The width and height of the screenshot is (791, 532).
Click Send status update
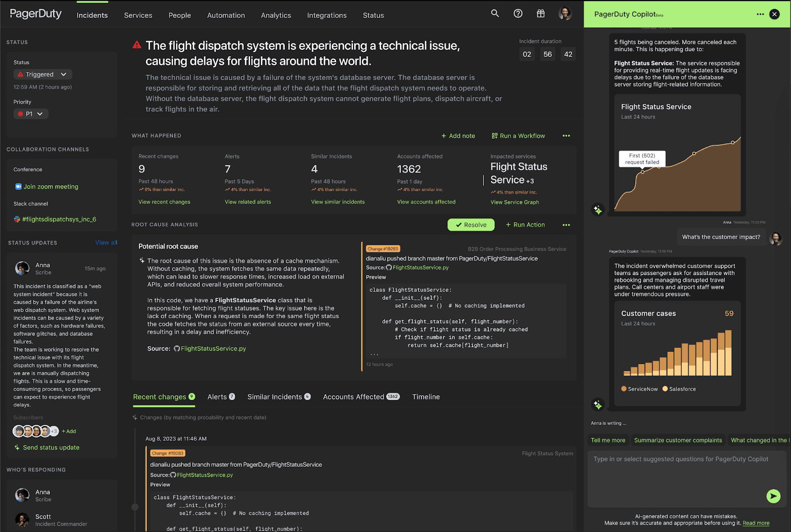[51, 448]
